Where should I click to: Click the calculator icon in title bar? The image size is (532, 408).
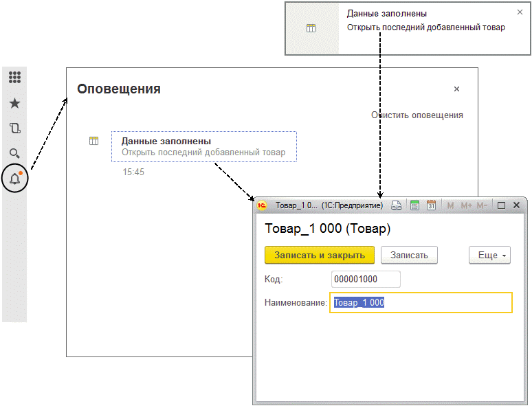click(x=414, y=205)
